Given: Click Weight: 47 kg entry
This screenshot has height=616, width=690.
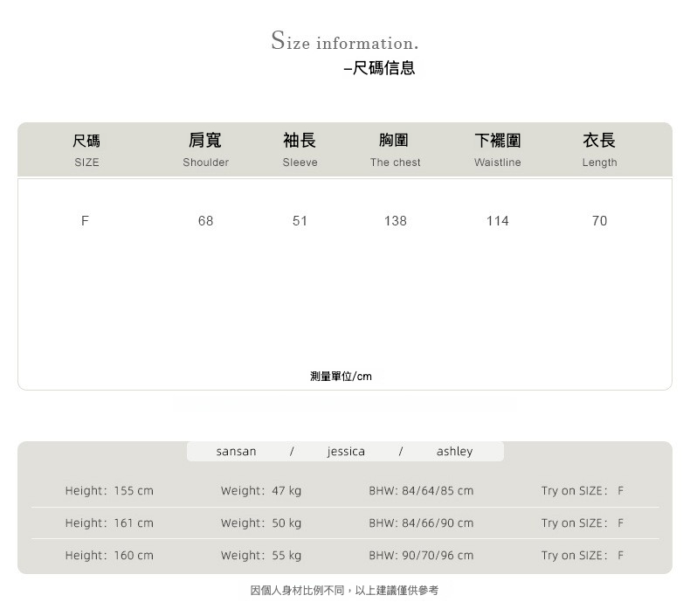Looking at the screenshot, I should 261,490.
